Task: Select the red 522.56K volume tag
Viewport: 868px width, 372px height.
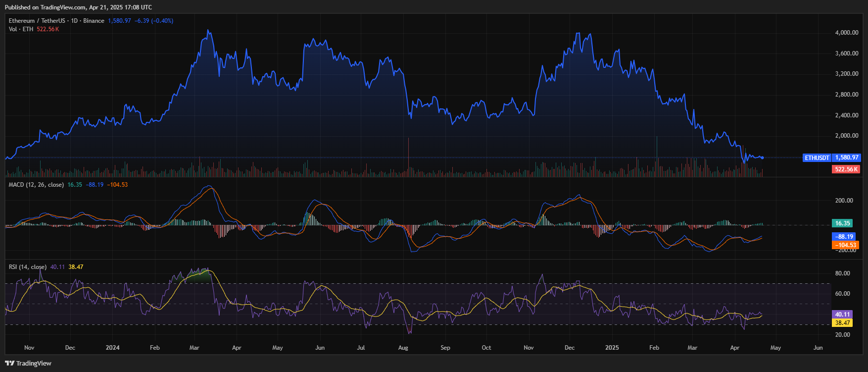Action: [x=846, y=169]
